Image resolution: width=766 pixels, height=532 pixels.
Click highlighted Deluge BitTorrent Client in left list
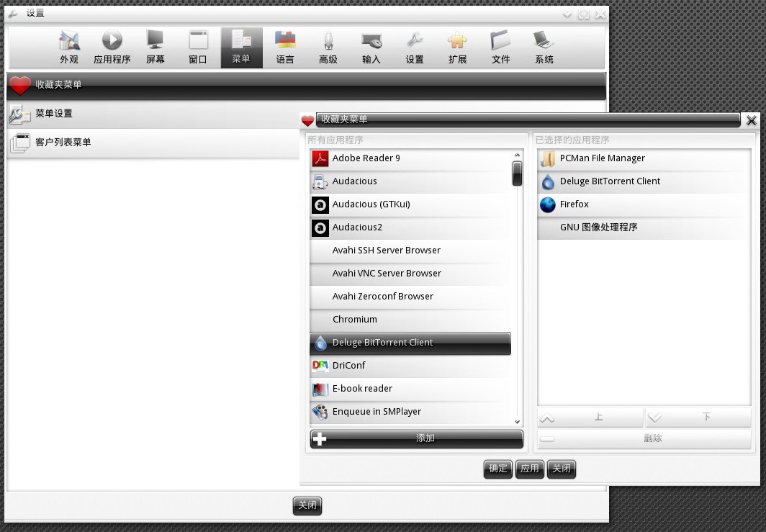(410, 343)
